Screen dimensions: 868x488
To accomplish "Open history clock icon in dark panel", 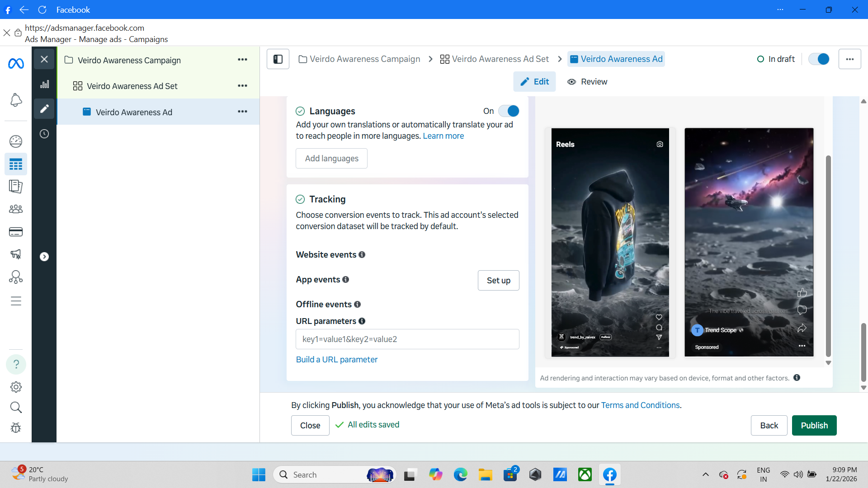I will coord(44,134).
